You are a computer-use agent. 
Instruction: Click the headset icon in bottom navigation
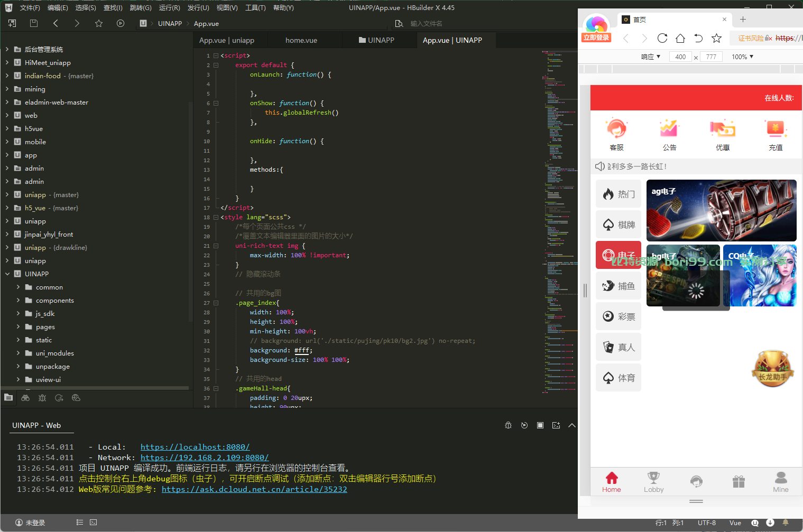pyautogui.click(x=696, y=481)
